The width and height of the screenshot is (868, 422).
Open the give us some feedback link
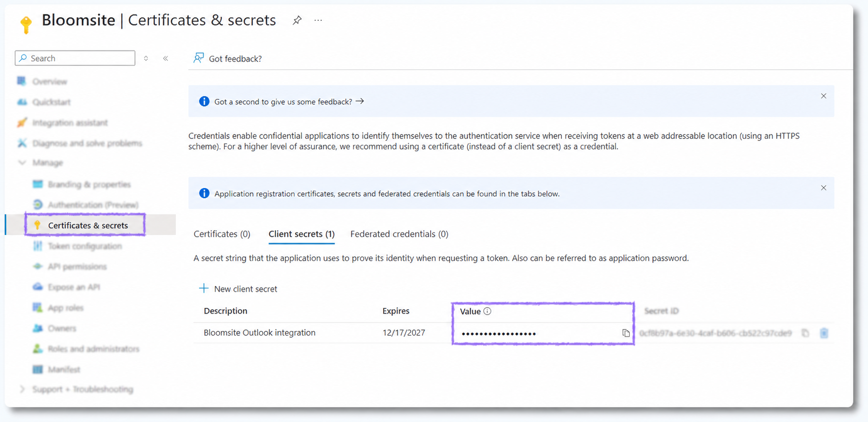(x=289, y=102)
